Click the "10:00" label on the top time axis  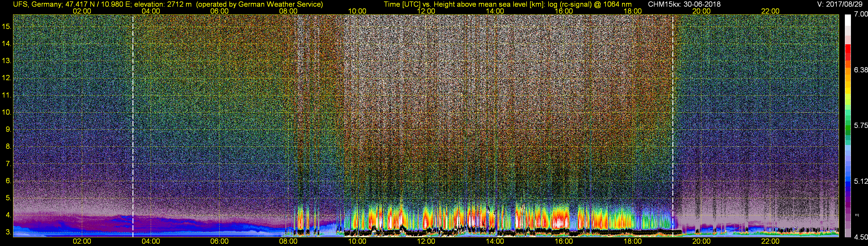tap(357, 11)
